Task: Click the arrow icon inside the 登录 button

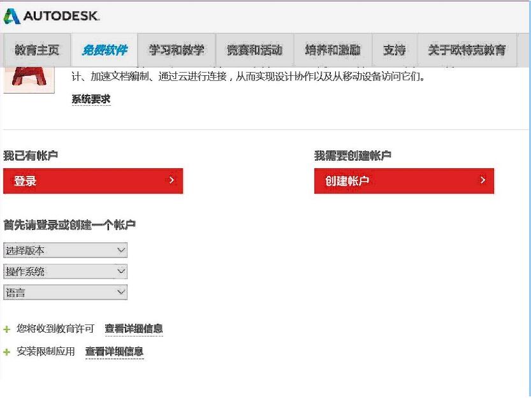Action: tap(171, 180)
